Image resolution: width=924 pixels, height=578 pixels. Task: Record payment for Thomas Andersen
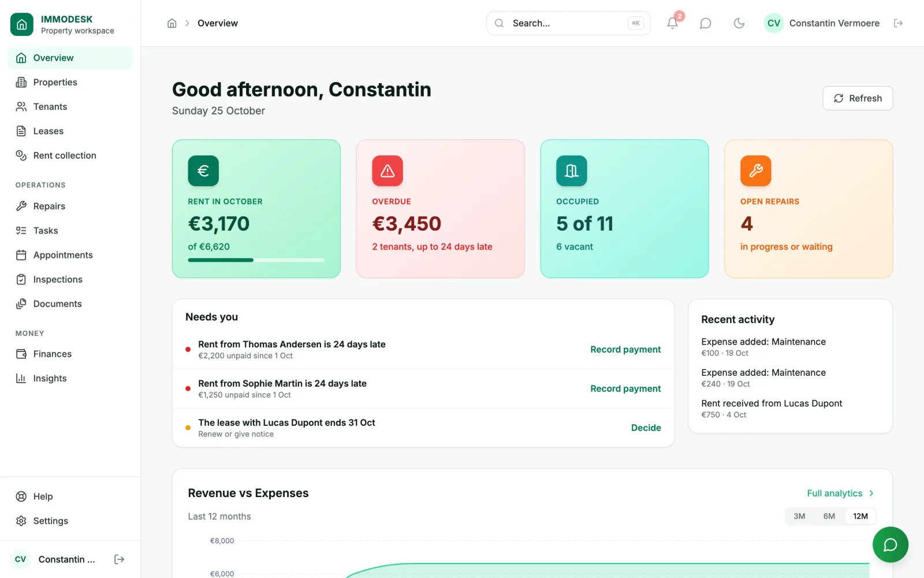[x=625, y=350]
